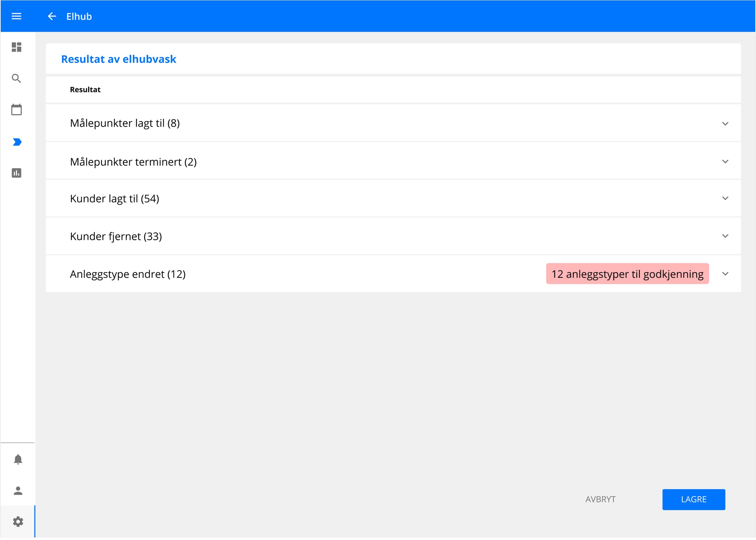This screenshot has height=540, width=756.
Task: Click the LAGRE button
Action: point(693,499)
